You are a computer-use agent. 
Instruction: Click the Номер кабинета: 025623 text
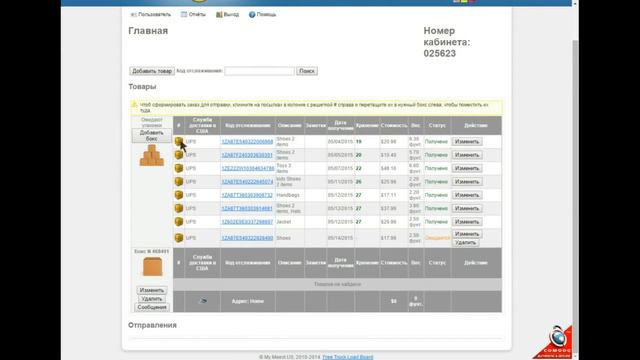pos(447,42)
